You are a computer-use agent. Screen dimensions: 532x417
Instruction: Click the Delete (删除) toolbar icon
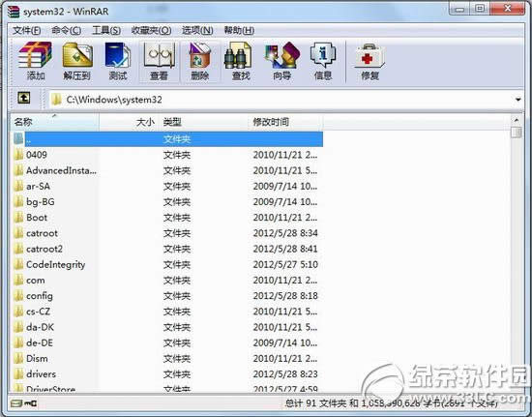pos(200,55)
